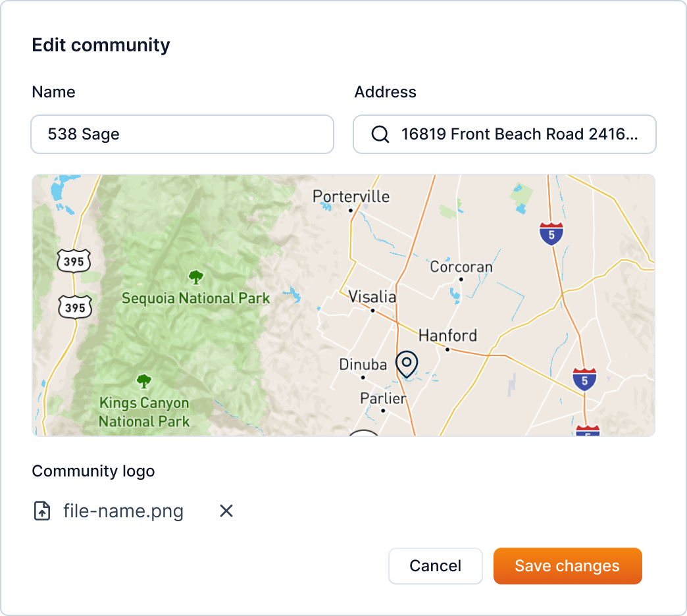
Task: Click the file-name.png file name
Action: (124, 511)
